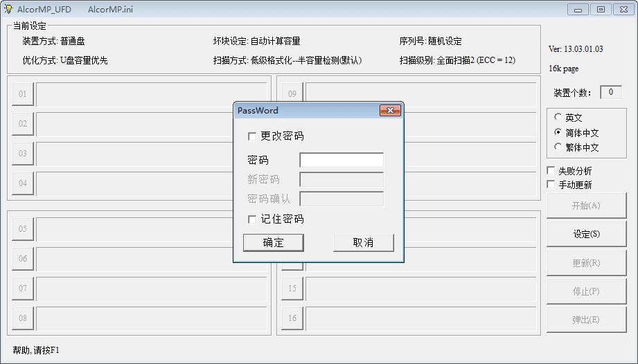Enable the 更改密码 checkbox

pos(252,136)
